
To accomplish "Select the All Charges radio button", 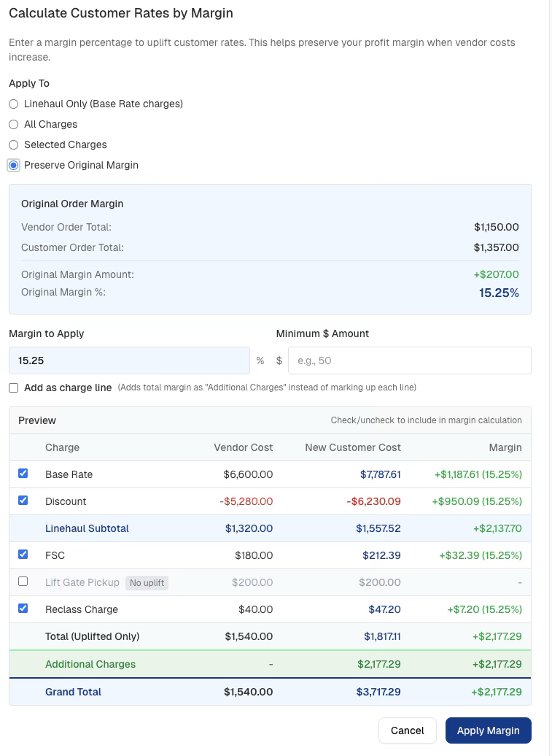I will [13, 125].
